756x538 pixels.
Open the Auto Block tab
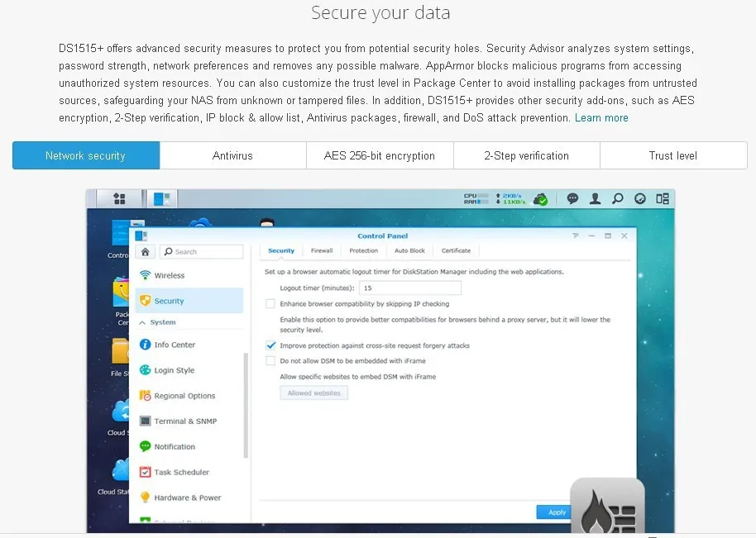pyautogui.click(x=409, y=250)
